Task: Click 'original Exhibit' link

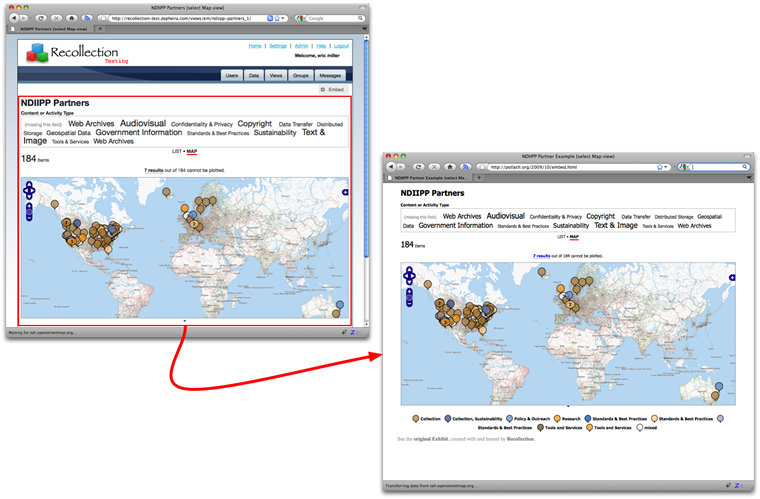Action: 431,439
